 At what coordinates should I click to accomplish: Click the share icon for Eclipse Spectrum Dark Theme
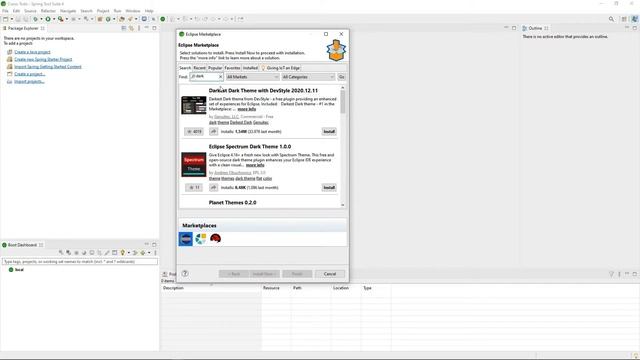213,187
